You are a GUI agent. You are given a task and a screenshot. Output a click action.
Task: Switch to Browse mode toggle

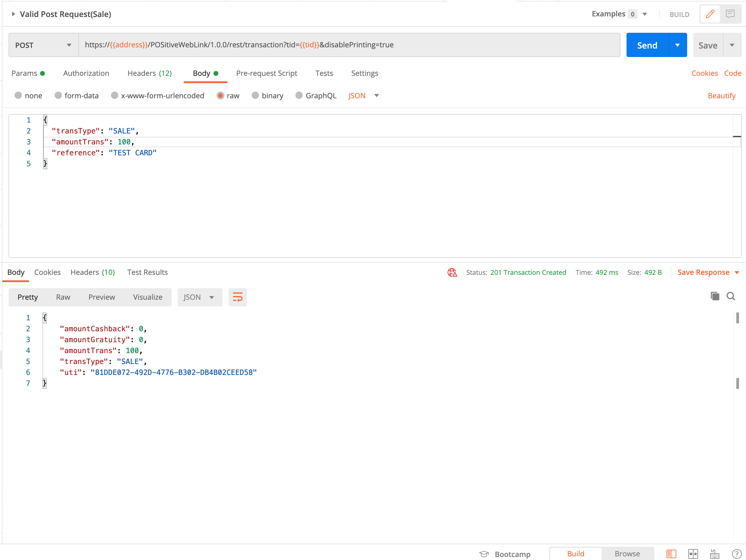pyautogui.click(x=627, y=554)
